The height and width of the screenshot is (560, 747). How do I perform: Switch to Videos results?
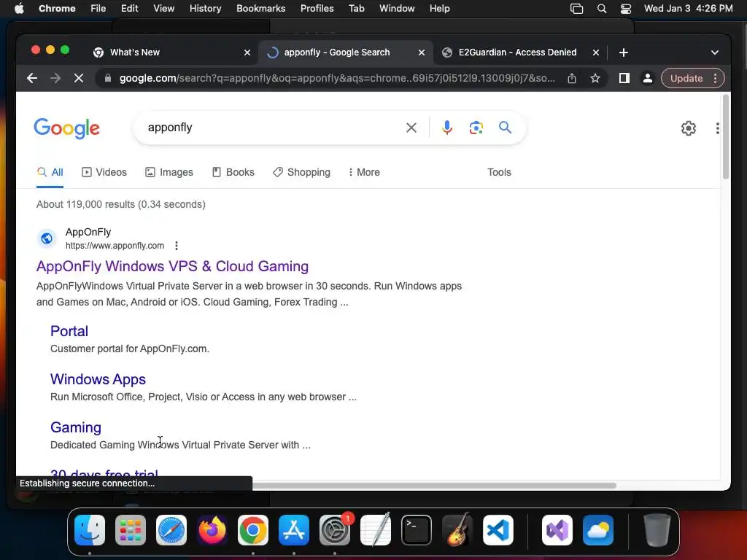[104, 172]
